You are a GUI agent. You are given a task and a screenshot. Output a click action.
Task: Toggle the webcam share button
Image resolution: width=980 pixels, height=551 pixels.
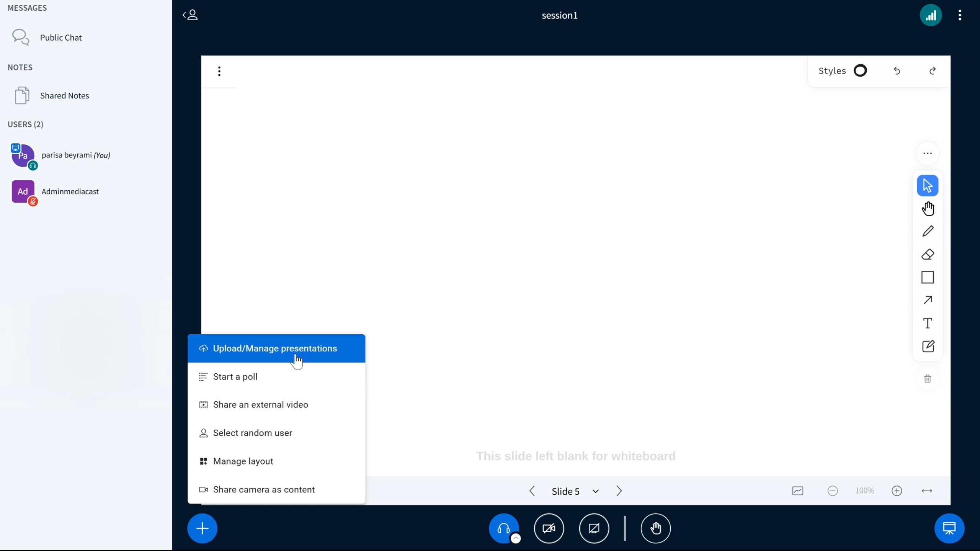[549, 528]
